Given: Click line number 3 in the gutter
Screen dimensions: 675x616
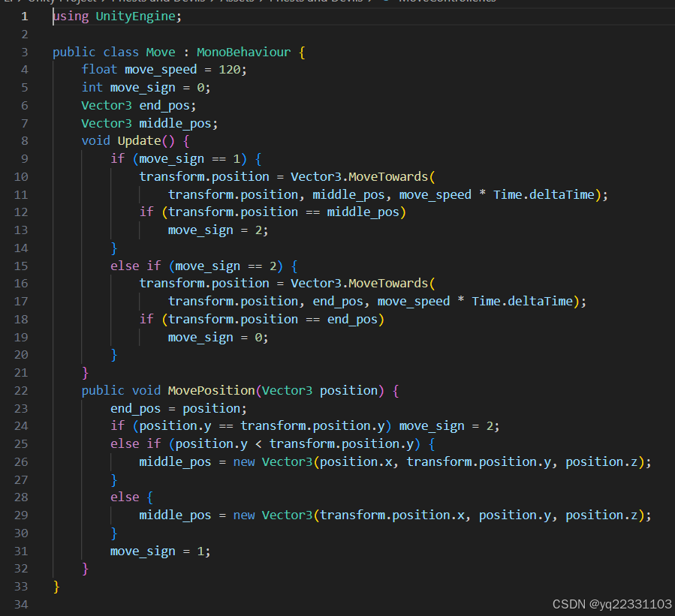Looking at the screenshot, I should pos(25,52).
